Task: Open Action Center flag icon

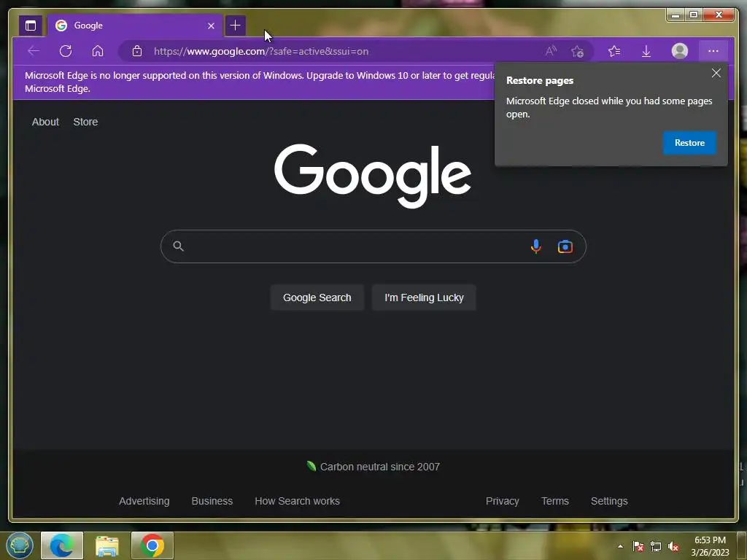Action: click(x=638, y=546)
